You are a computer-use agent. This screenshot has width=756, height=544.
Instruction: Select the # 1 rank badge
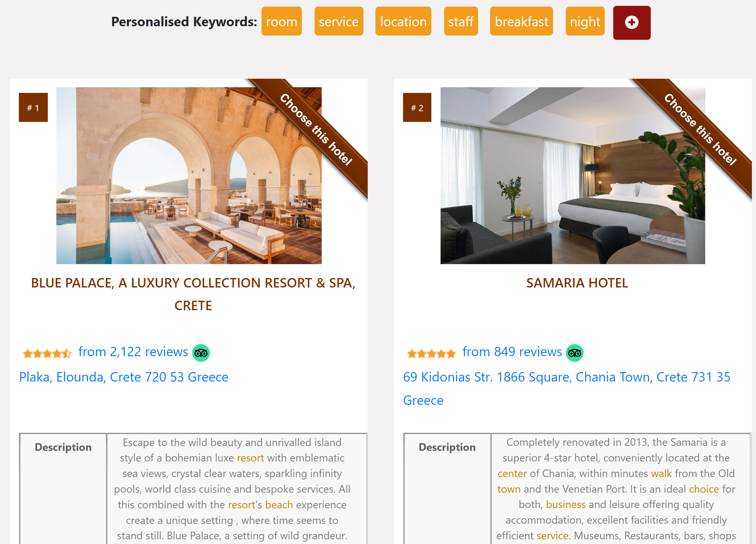(x=33, y=107)
